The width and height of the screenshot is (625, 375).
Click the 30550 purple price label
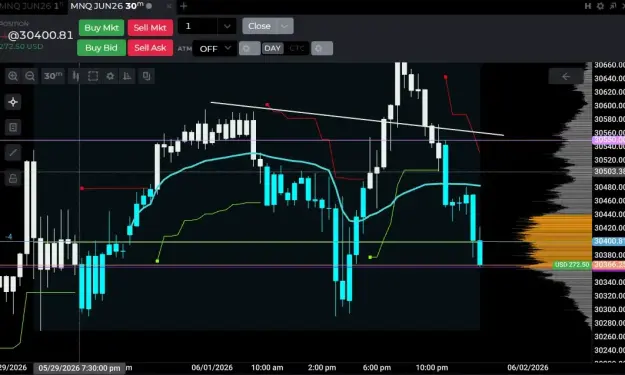click(608, 140)
